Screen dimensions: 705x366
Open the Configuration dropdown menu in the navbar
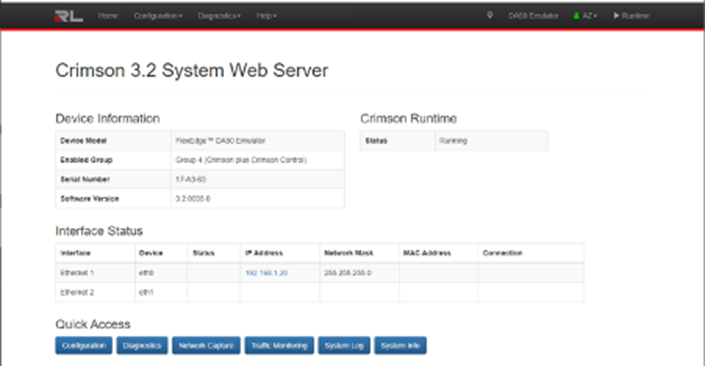click(158, 16)
